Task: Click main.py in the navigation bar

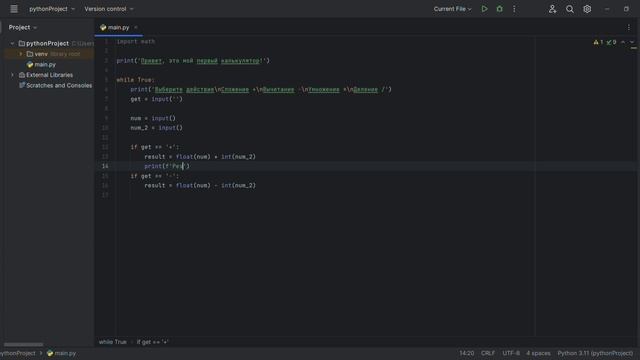Action: point(62,353)
